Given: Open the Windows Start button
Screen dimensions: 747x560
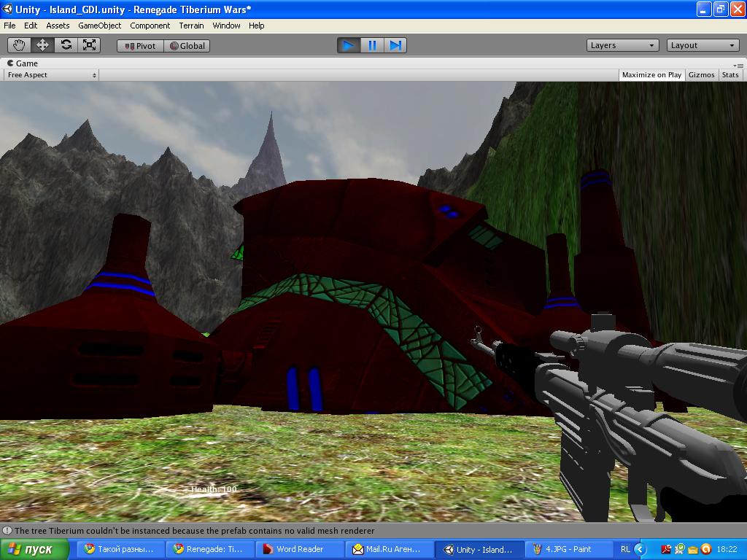Looking at the screenshot, I should pyautogui.click(x=34, y=550).
